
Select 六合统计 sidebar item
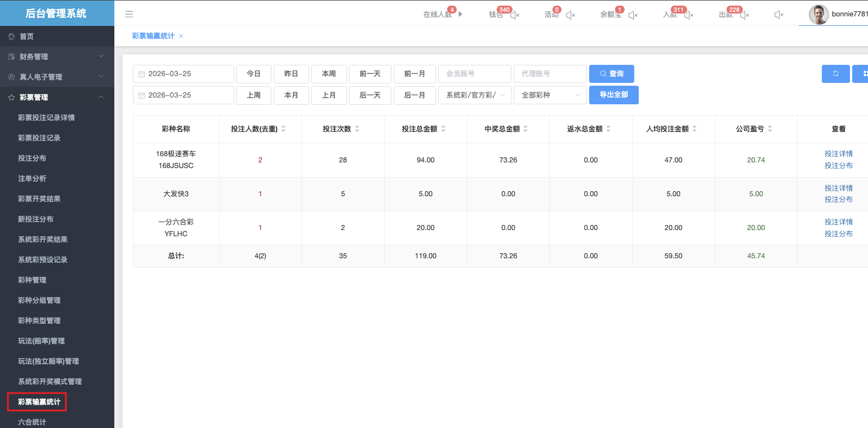pyautogui.click(x=32, y=422)
